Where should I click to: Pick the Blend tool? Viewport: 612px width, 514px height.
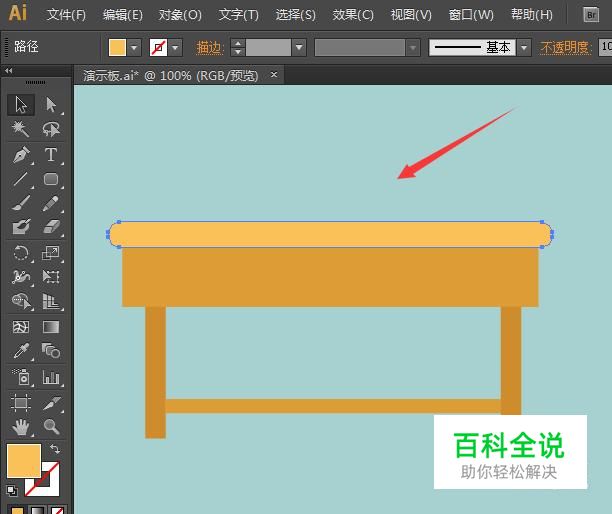pyautogui.click(x=51, y=351)
